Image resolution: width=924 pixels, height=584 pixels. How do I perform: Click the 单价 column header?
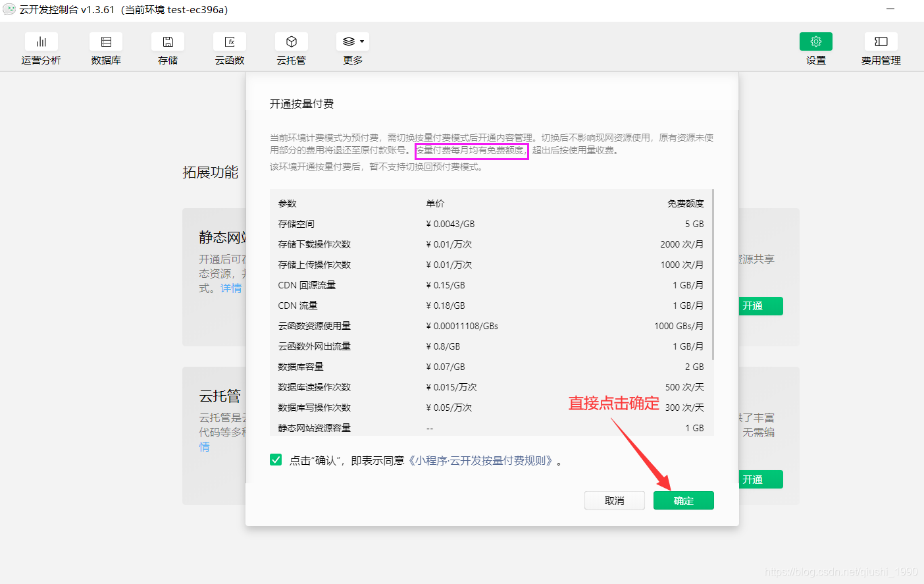pyautogui.click(x=435, y=203)
